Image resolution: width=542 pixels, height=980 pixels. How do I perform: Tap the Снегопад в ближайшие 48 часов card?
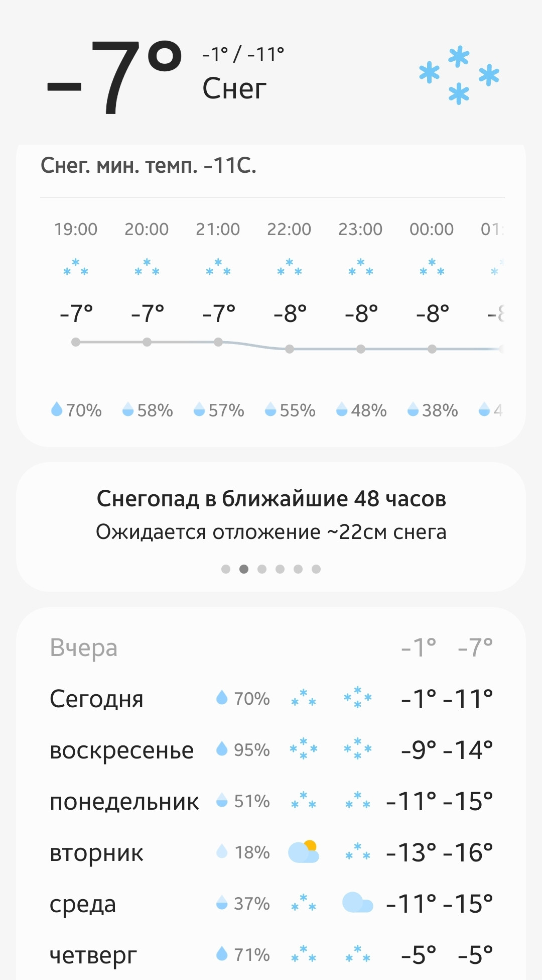coord(271,527)
